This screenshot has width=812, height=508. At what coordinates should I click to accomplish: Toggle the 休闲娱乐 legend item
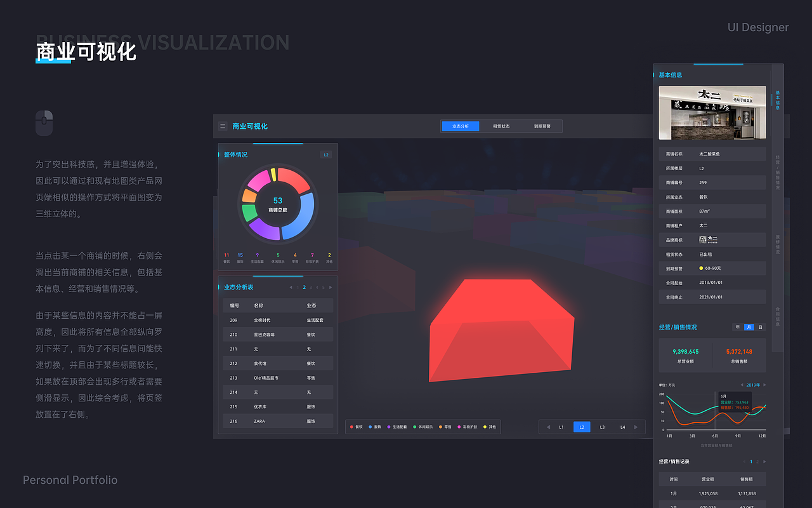[423, 427]
